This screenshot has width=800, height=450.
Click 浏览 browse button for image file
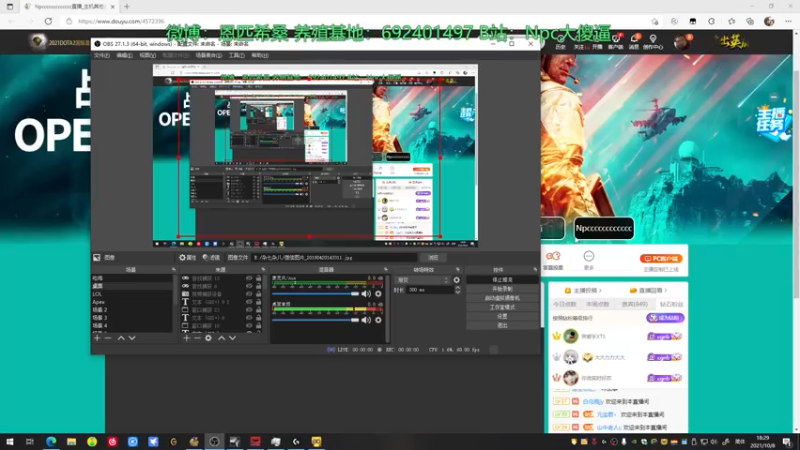pos(433,258)
